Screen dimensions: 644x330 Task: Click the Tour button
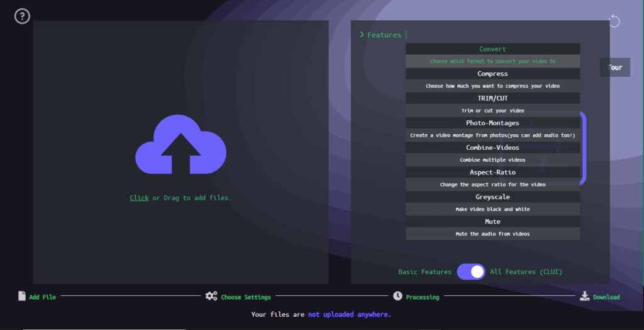[x=615, y=67]
